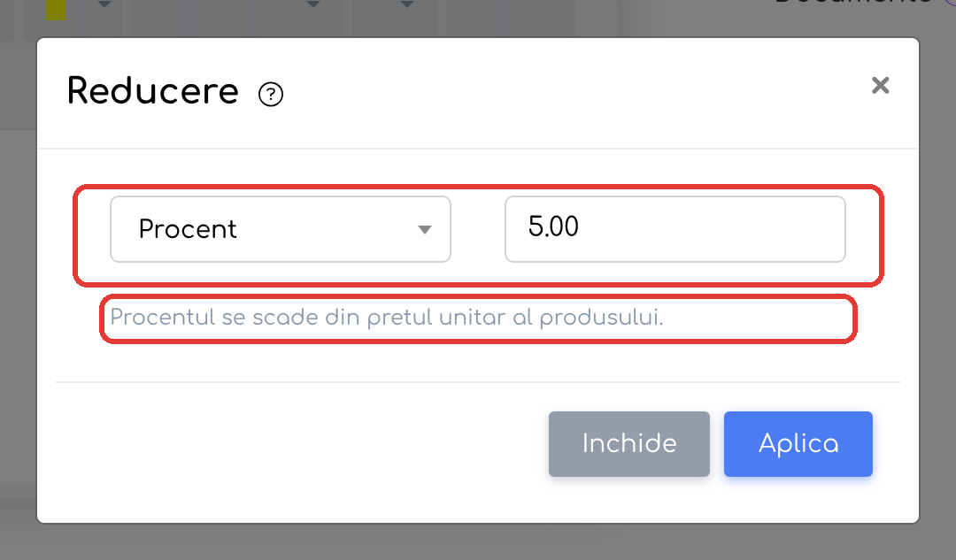Image resolution: width=956 pixels, height=560 pixels.
Task: Focus the 5.00 discount value field
Action: (675, 229)
